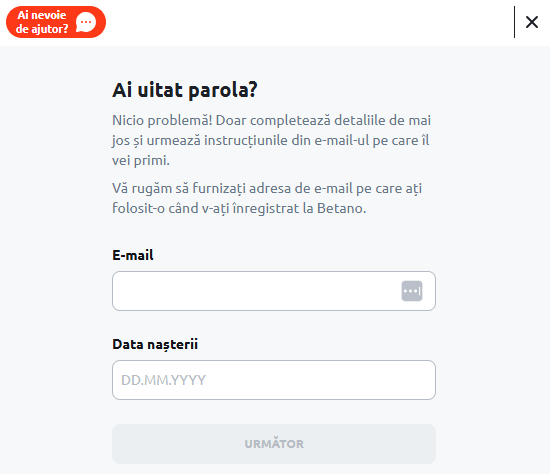Click the E-mail field label
The image size is (550, 474).
click(133, 255)
